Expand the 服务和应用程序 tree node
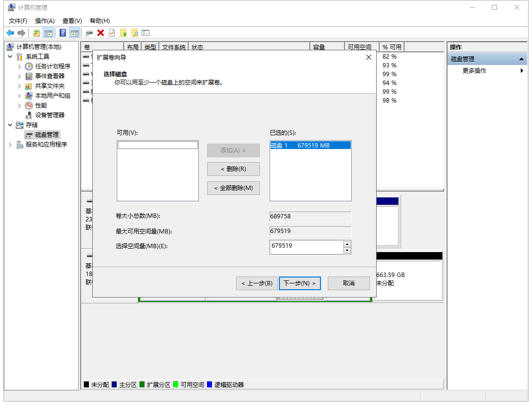This screenshot has height=405, width=532. pyautogui.click(x=10, y=144)
